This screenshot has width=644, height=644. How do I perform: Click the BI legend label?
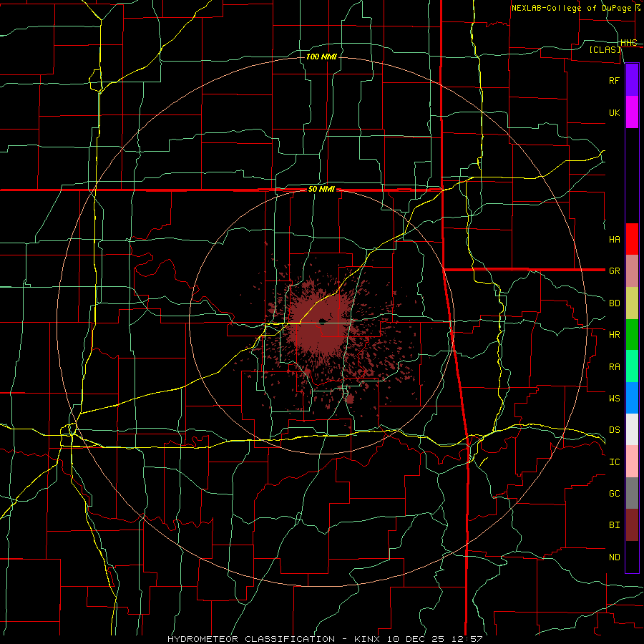pos(615,525)
